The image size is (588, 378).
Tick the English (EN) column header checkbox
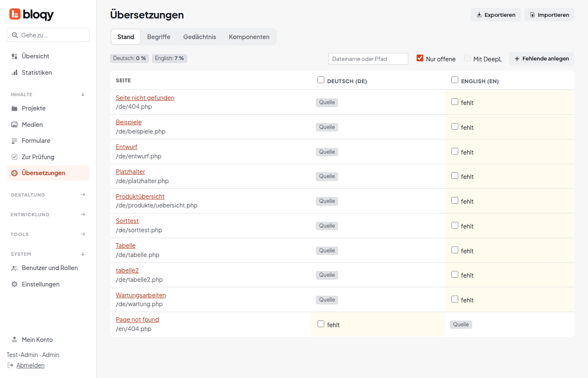tap(455, 80)
